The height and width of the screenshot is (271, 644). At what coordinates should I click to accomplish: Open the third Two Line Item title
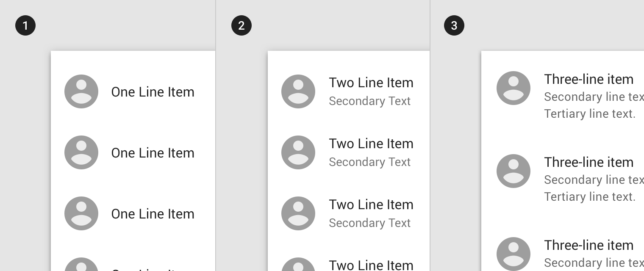click(371, 205)
